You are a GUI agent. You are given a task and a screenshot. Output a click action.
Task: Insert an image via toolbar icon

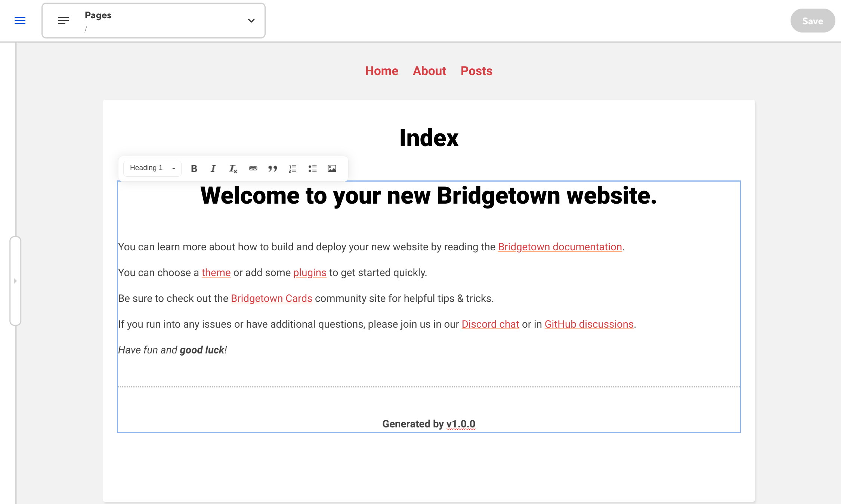[332, 168]
